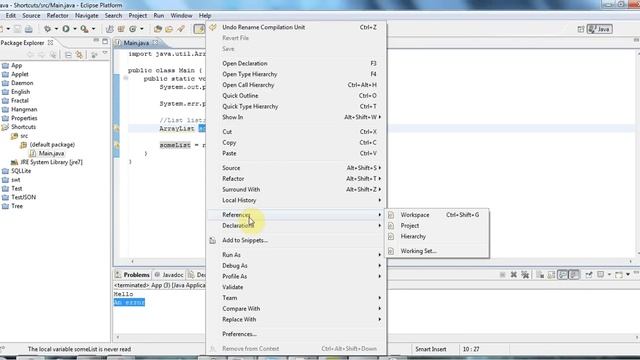Click the Run External Tools icon
The width and height of the screenshot is (640, 360).
coord(84,29)
